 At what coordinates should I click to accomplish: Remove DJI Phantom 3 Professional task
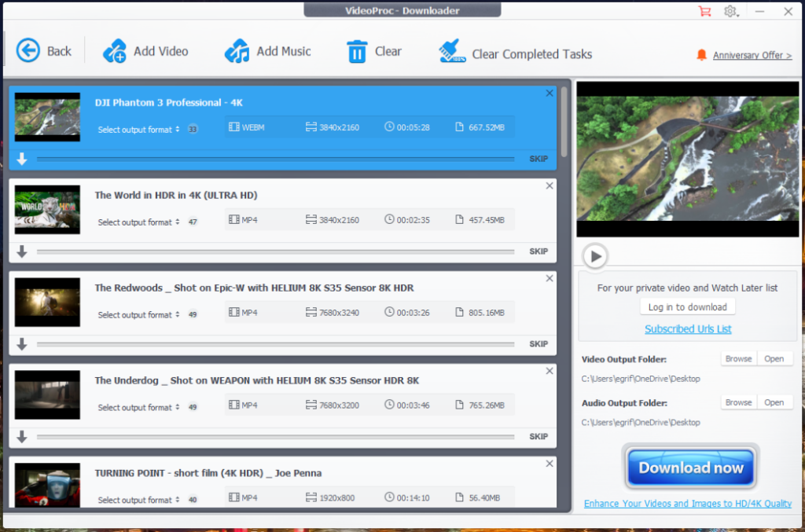[550, 94]
